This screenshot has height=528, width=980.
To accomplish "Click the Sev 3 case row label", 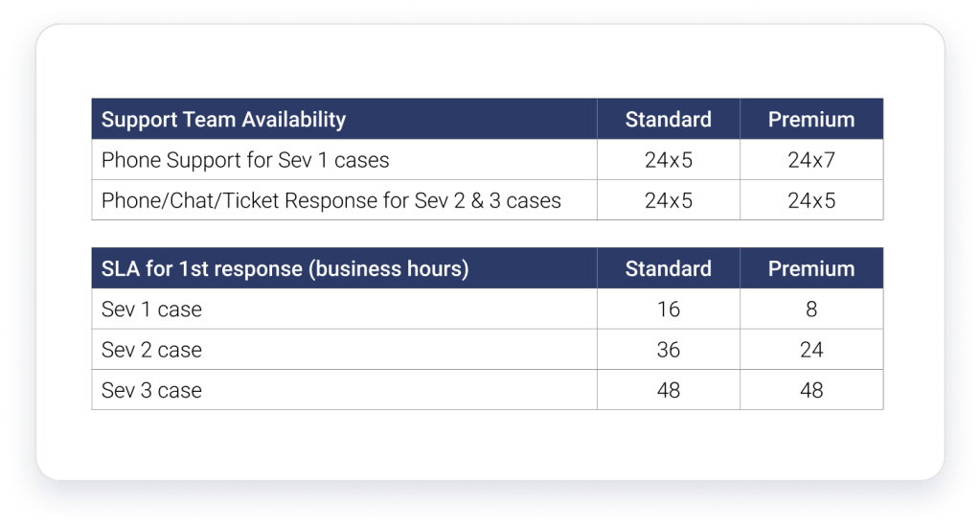I will (151, 391).
